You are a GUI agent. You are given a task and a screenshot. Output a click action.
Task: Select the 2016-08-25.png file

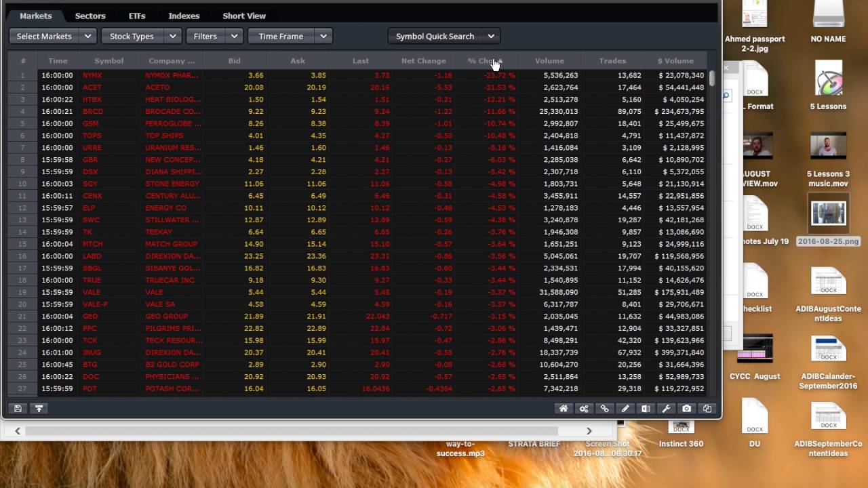828,220
